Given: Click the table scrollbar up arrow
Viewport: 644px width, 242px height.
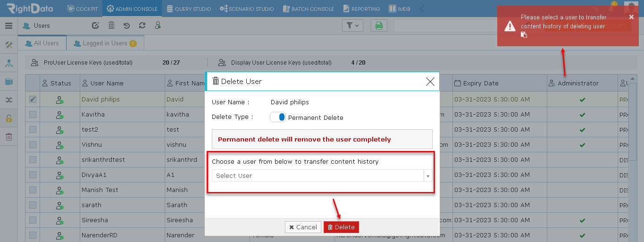Looking at the screenshot, I should 633,79.
